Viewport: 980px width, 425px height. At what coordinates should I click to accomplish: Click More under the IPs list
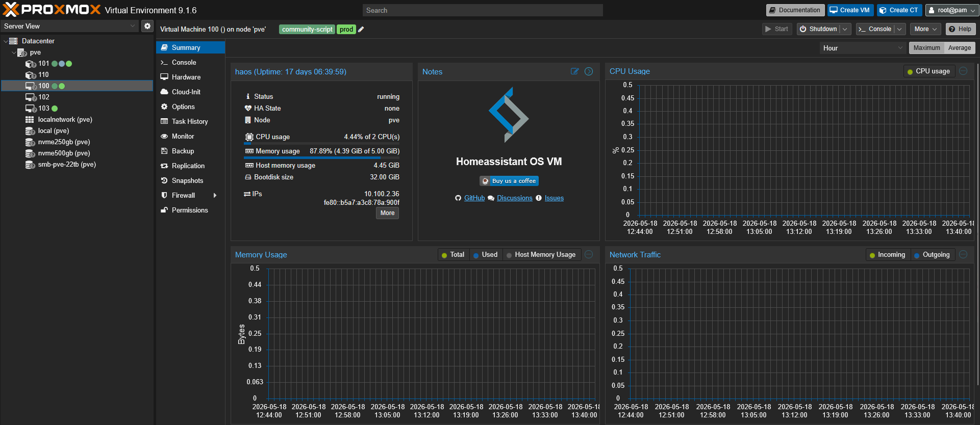pyautogui.click(x=387, y=213)
